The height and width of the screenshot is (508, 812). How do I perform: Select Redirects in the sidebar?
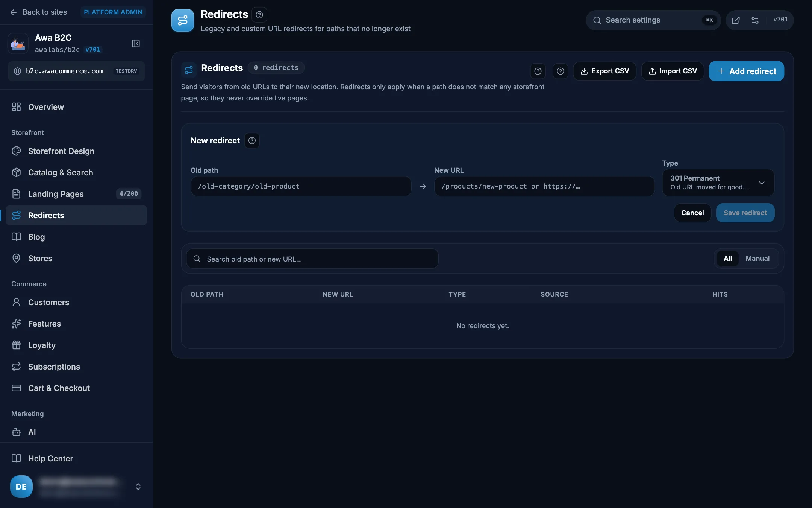tap(76, 215)
